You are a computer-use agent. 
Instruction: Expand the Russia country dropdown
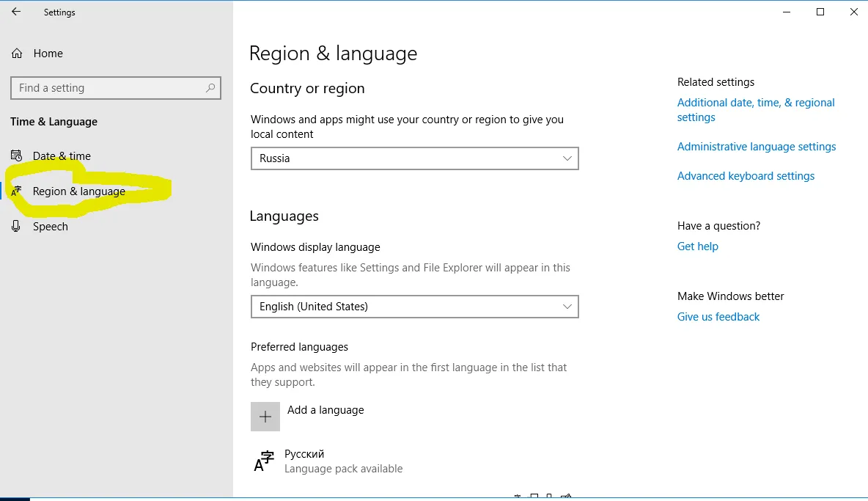pos(415,158)
